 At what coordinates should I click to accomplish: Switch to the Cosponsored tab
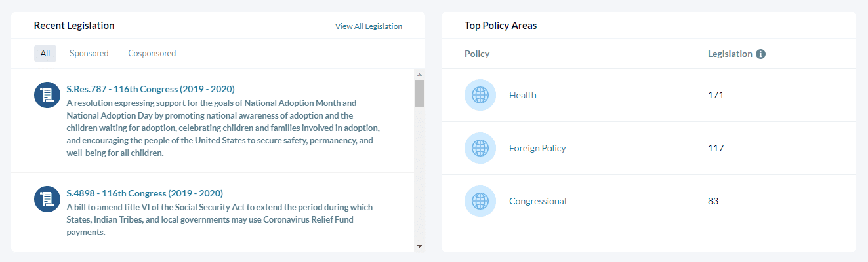click(152, 53)
